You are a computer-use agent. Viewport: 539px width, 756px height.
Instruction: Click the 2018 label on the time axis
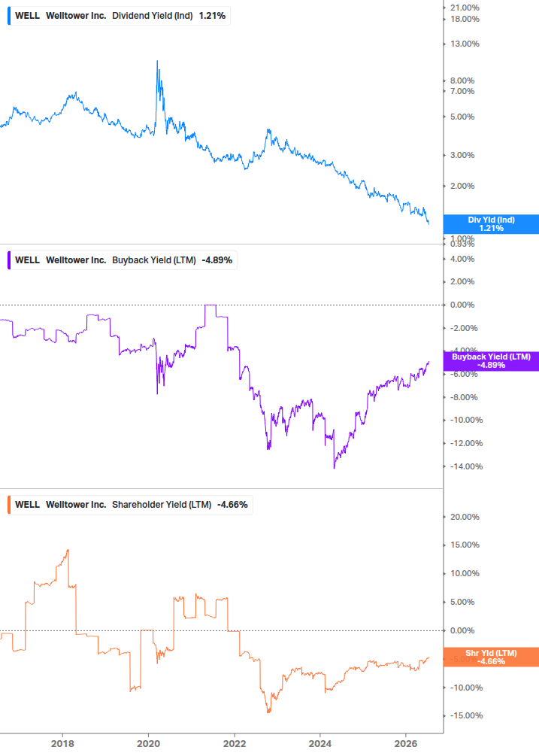[x=62, y=743]
